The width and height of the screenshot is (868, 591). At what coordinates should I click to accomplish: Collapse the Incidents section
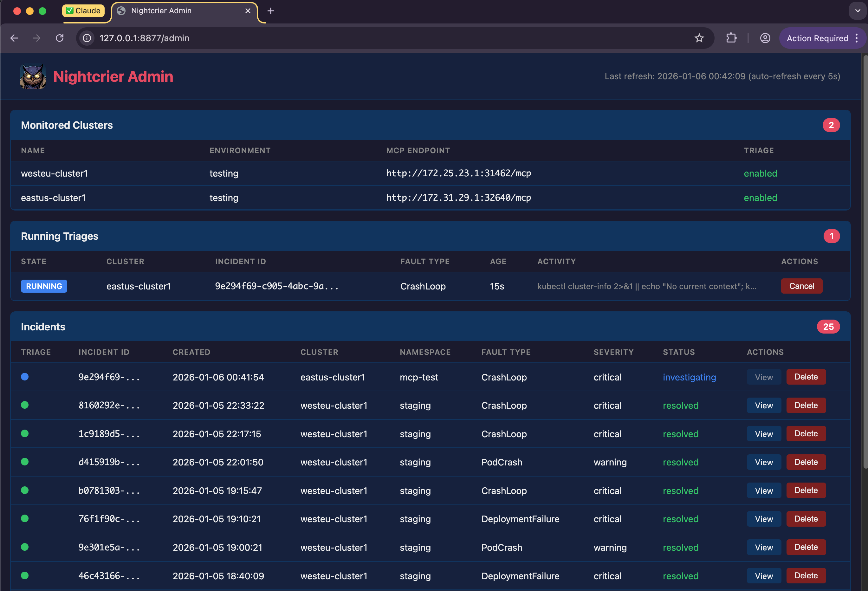pos(43,326)
